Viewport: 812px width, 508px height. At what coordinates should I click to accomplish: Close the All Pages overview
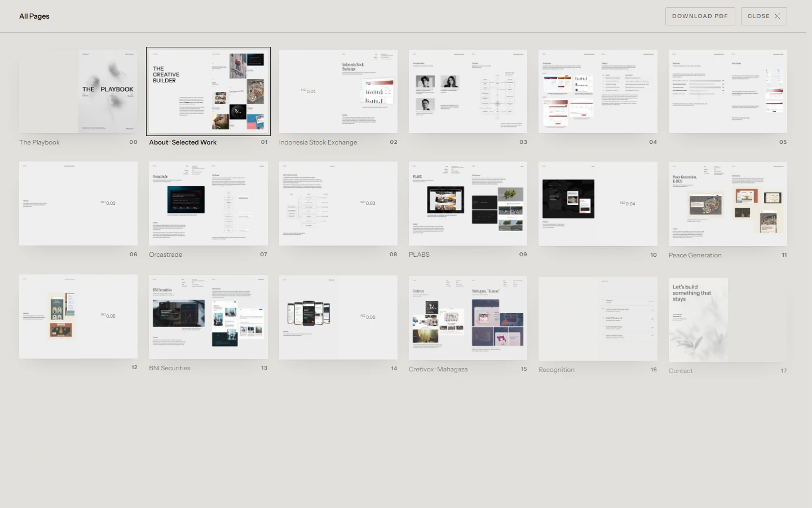click(x=764, y=16)
